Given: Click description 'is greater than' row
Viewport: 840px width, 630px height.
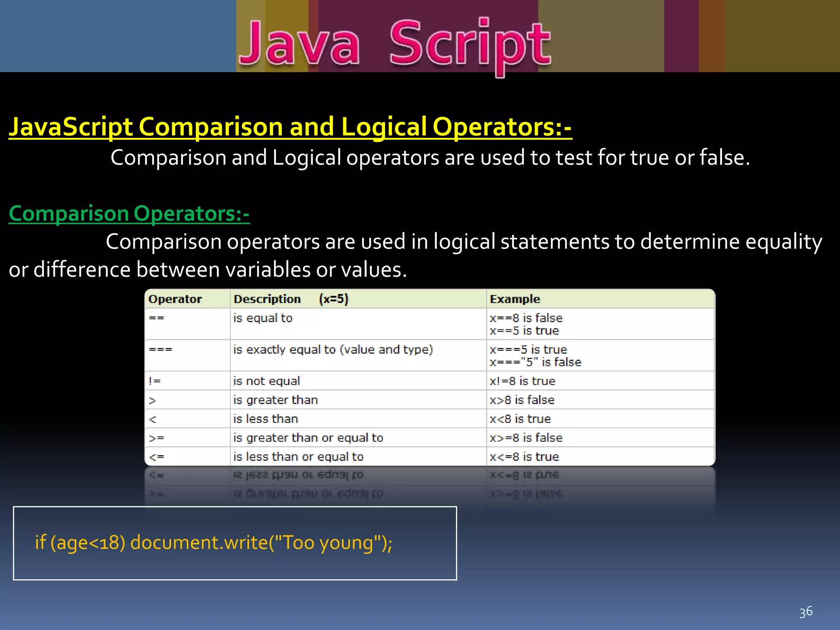Looking at the screenshot, I should tap(276, 400).
